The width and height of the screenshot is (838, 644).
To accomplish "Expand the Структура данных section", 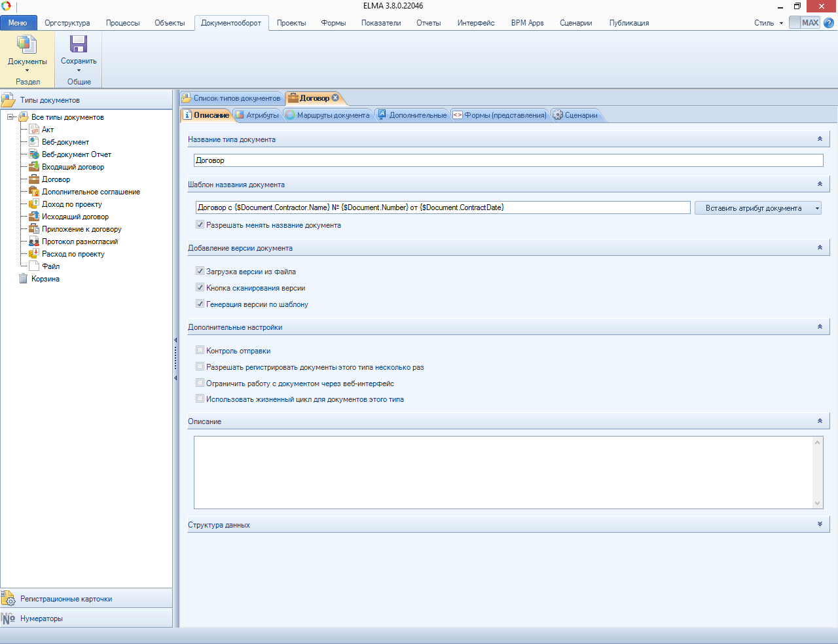I will tap(820, 524).
